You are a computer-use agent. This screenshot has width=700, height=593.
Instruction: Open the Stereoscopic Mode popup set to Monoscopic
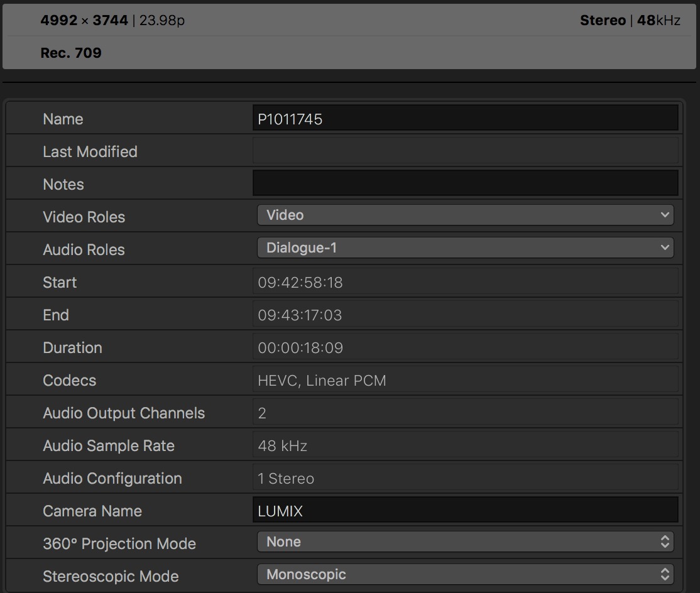click(465, 575)
